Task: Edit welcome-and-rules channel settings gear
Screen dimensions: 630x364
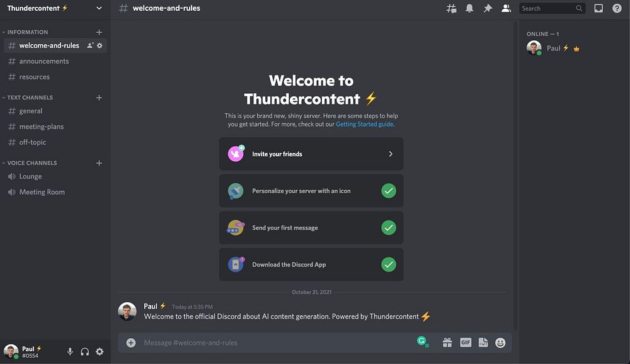Action: point(100,45)
